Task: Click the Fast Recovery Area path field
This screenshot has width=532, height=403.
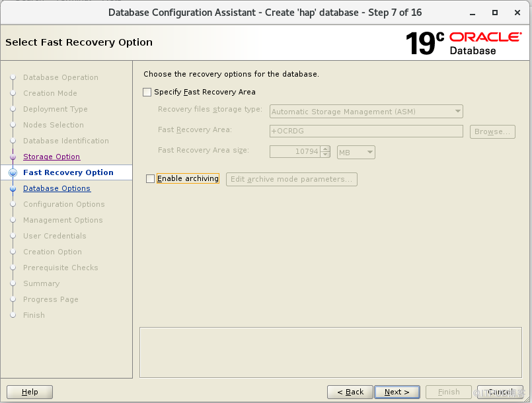Action: (366, 131)
